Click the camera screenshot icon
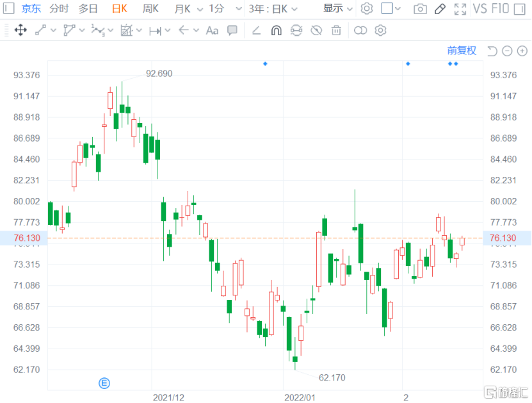 tap(420, 9)
